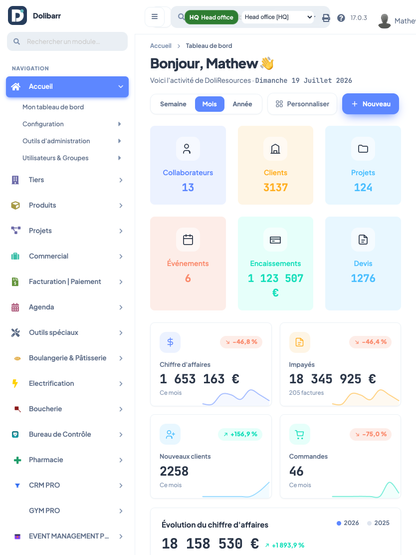This screenshot has height=555, width=416.
Task: Expand the Produits menu chevron
Action: pyautogui.click(x=121, y=206)
